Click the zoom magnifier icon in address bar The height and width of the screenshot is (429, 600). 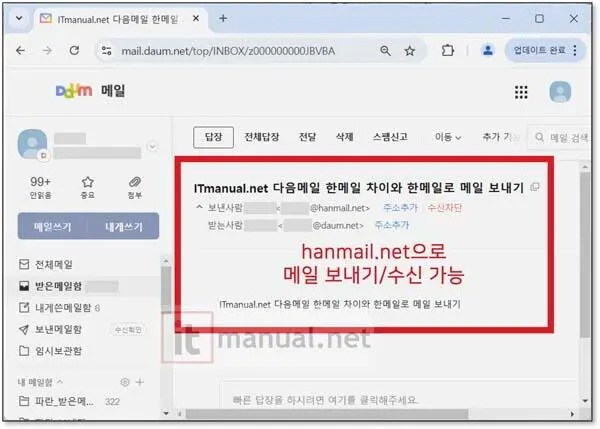coord(385,51)
